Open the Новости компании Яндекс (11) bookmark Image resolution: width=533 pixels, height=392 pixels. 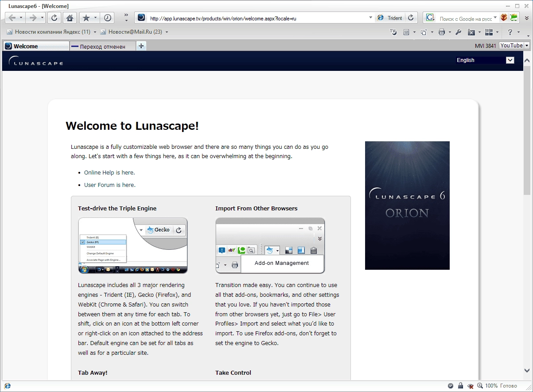pos(49,32)
